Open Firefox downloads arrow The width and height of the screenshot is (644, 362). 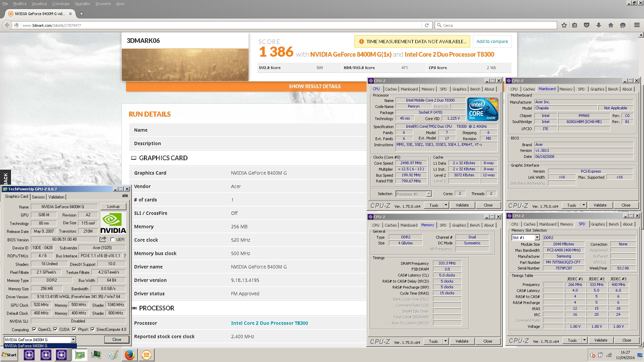599,25
